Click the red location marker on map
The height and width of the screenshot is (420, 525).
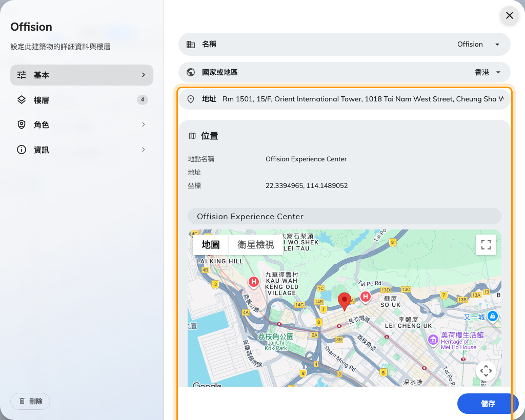(344, 301)
